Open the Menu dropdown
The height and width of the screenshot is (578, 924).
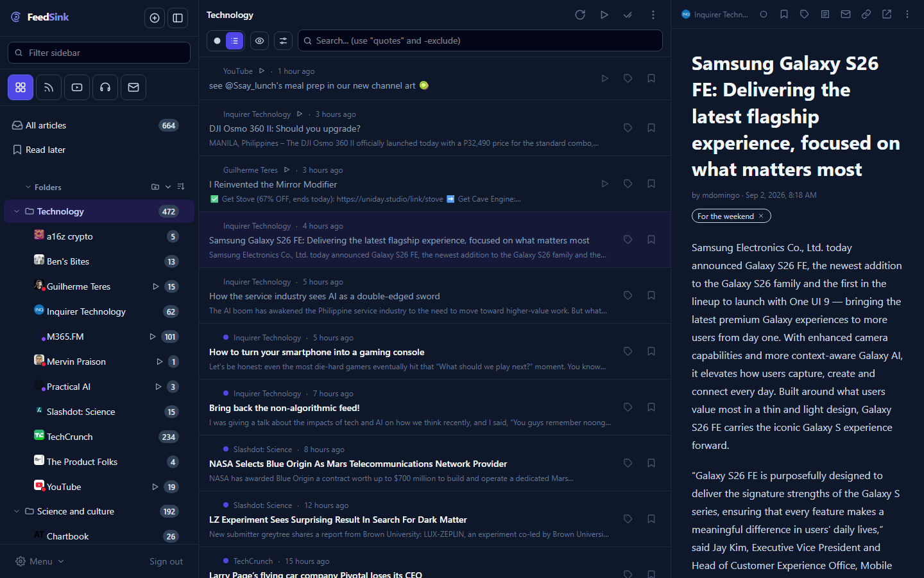pyautogui.click(x=40, y=561)
